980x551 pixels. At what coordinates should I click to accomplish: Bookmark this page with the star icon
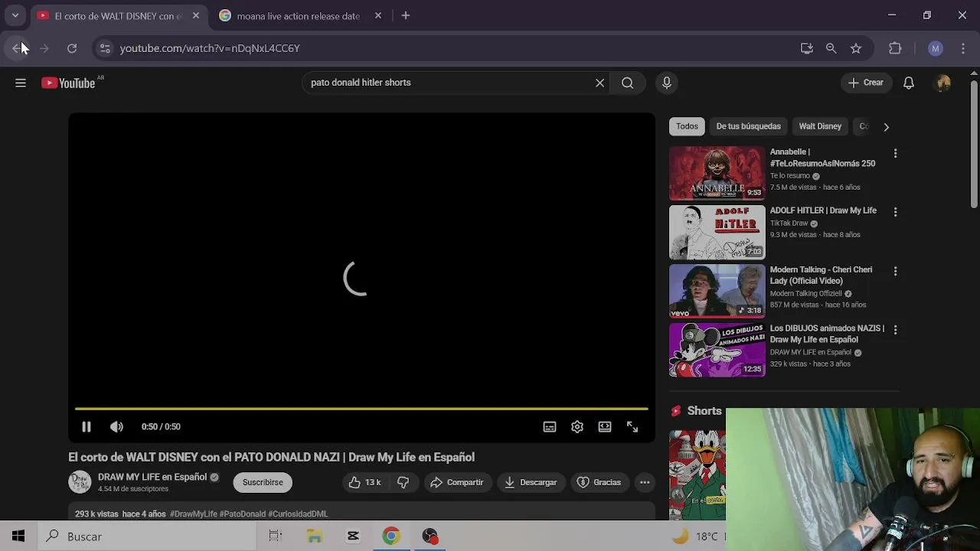click(x=856, y=48)
